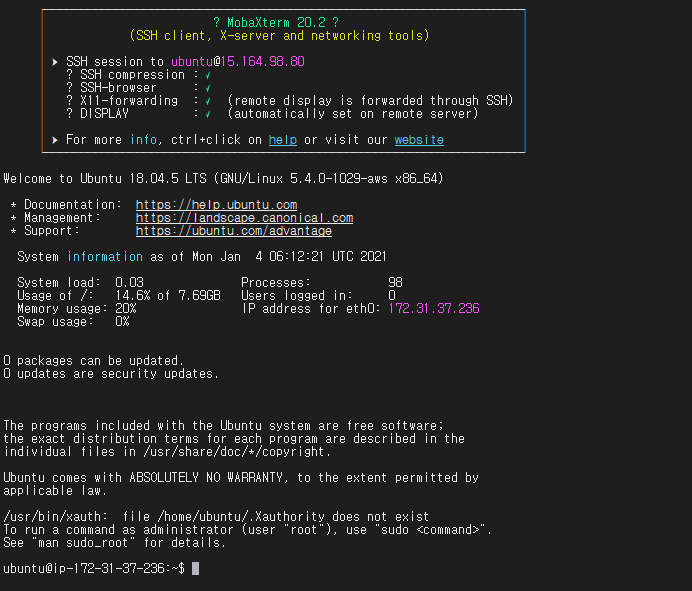
Task: Click the 'Memory usage: 20%' entry
Action: tap(77, 309)
